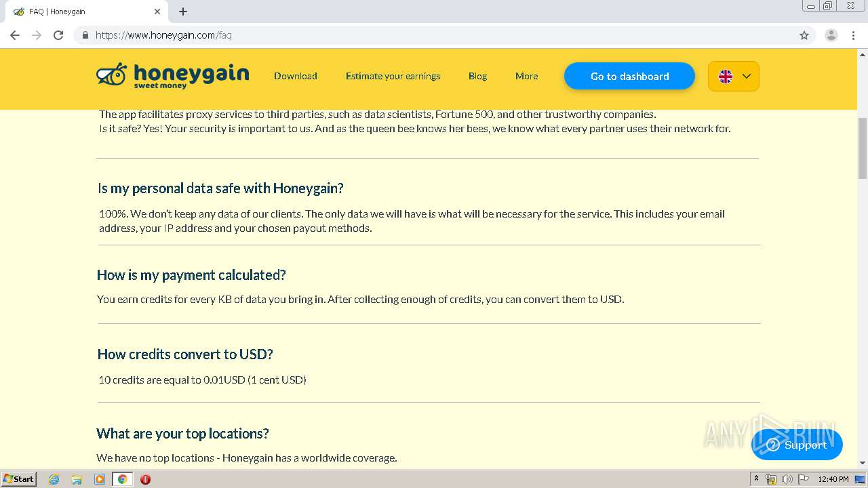Open the language selector dropdown

point(734,77)
